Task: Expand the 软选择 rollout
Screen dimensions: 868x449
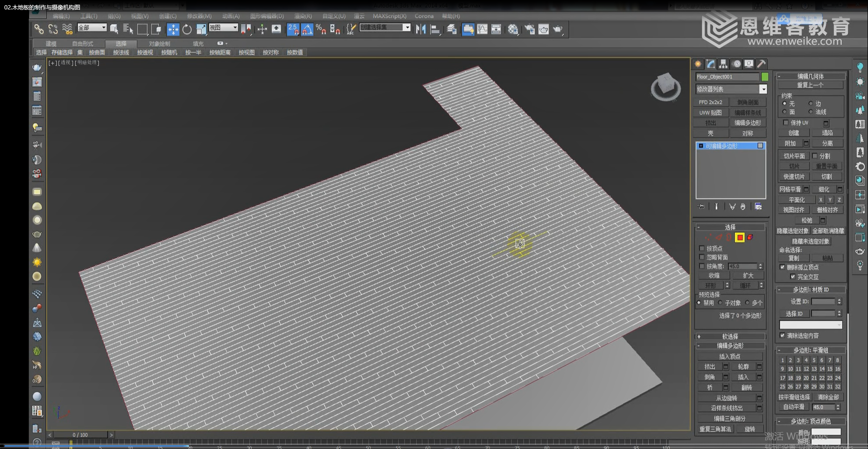Action: point(730,337)
